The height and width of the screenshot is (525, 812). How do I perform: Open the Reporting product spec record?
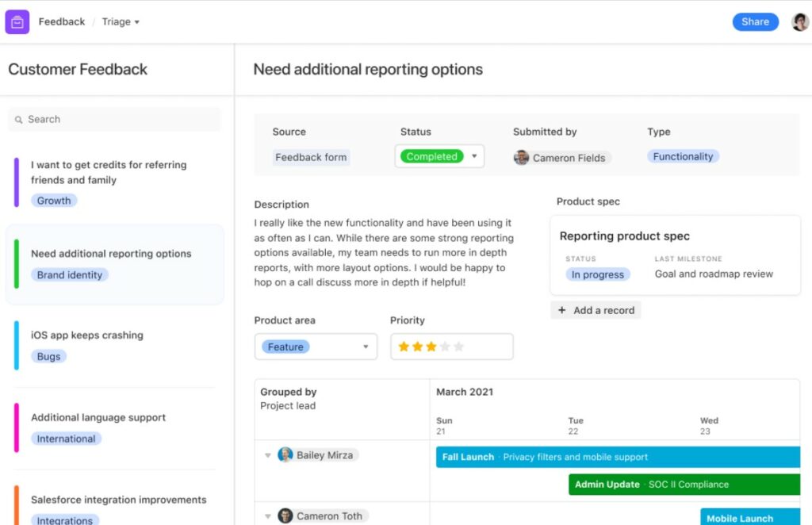(x=676, y=255)
